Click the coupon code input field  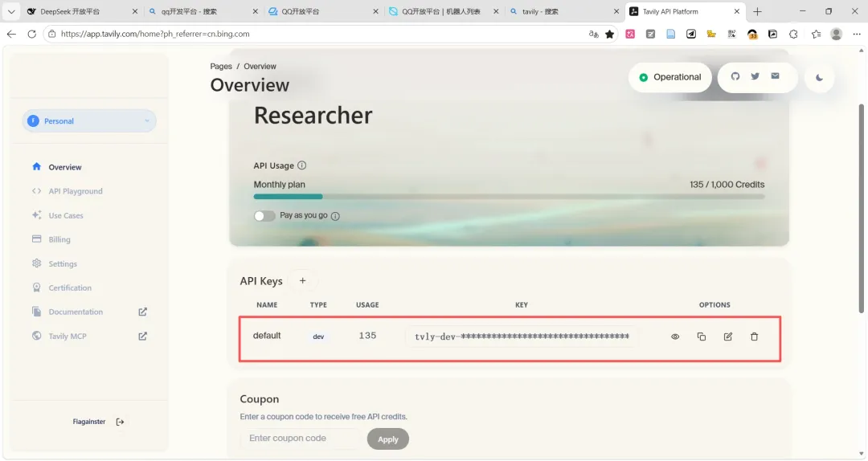300,439
